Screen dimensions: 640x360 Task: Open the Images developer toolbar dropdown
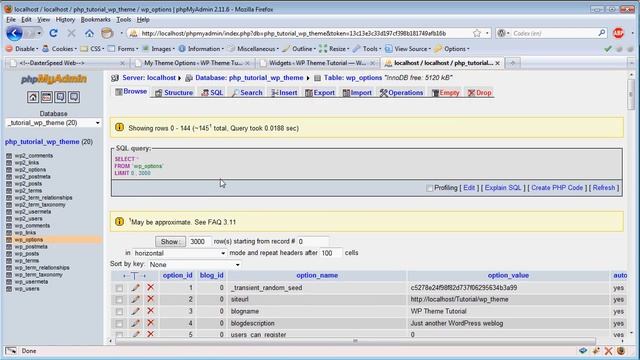click(158, 49)
